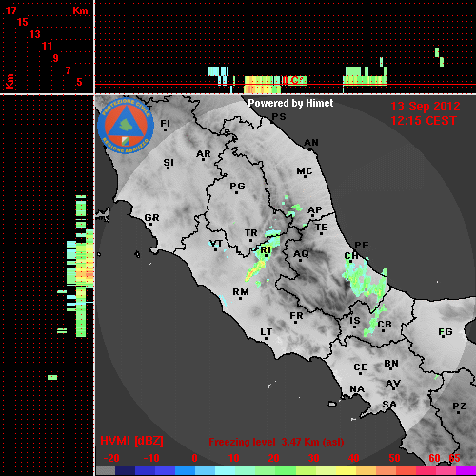This screenshot has height=476, width=476.
Task: Click the Protezione Civile Abruzzo logo
Action: point(126,126)
